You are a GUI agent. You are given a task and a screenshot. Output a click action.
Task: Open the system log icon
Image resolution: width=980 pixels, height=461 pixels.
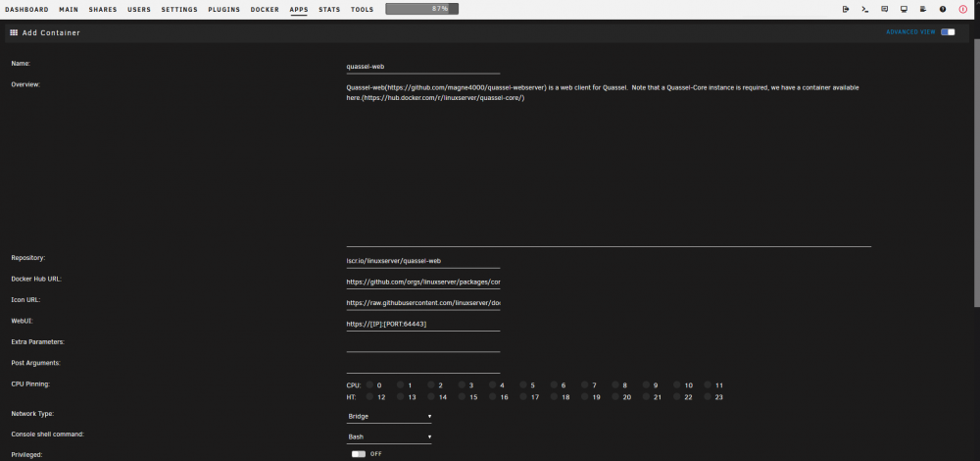(923, 10)
